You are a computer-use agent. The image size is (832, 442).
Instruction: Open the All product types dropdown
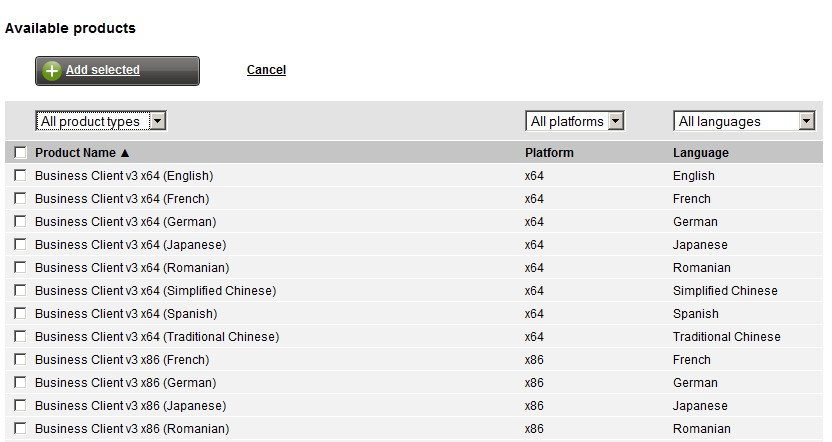(x=101, y=122)
